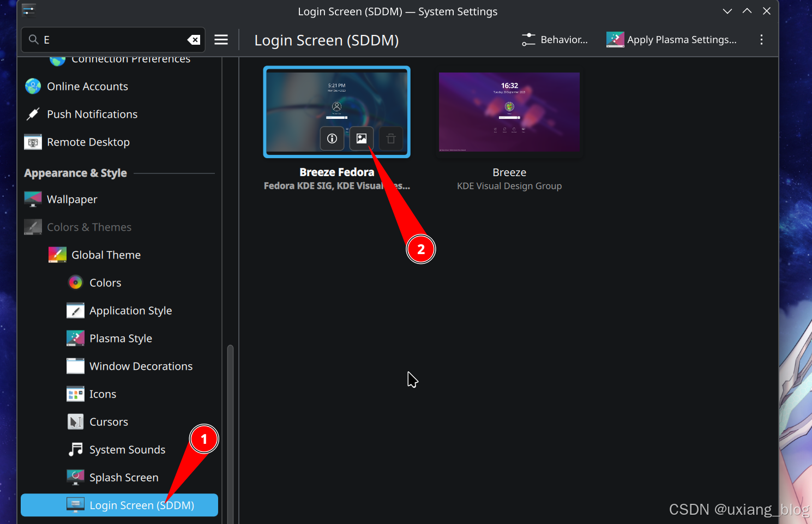The height and width of the screenshot is (524, 812).
Task: Collapse the Colors & Themes group
Action: (119, 227)
